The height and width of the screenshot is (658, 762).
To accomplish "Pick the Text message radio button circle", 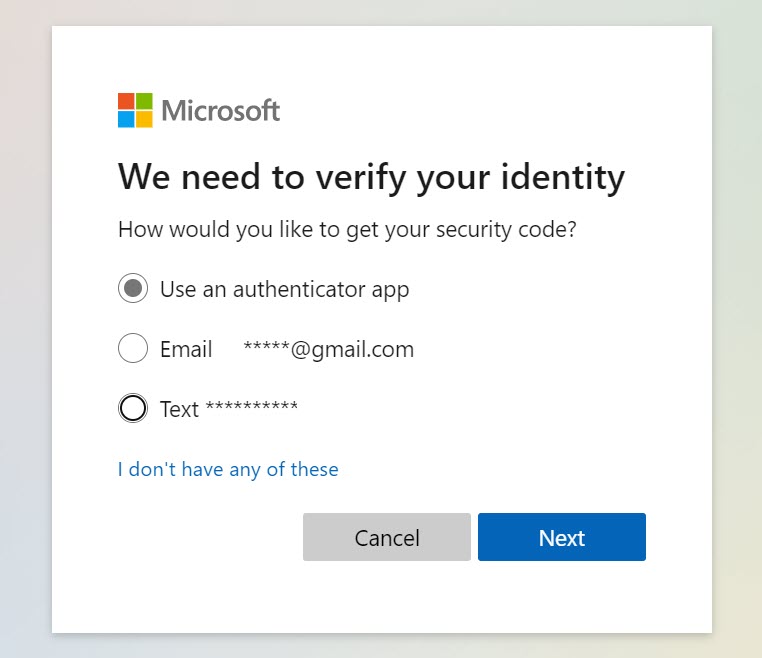I will tap(133, 408).
